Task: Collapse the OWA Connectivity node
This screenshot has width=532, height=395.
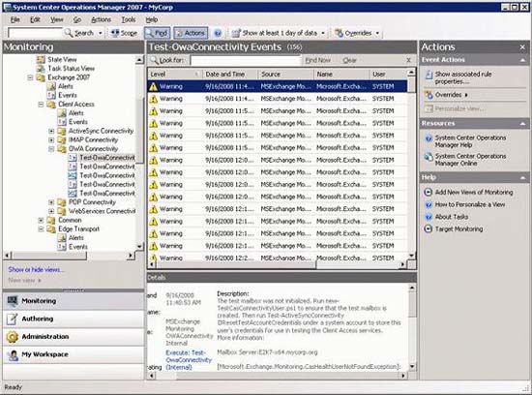Action: pos(51,149)
